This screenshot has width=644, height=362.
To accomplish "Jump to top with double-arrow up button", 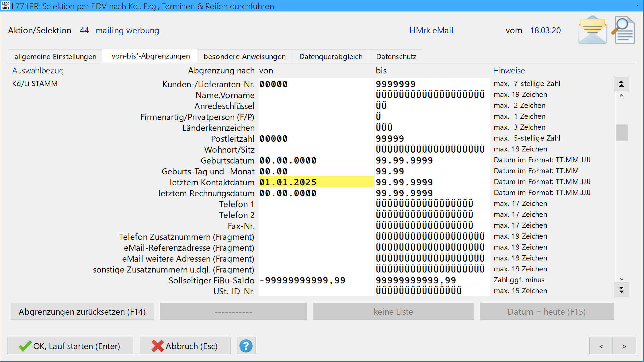I will (621, 84).
